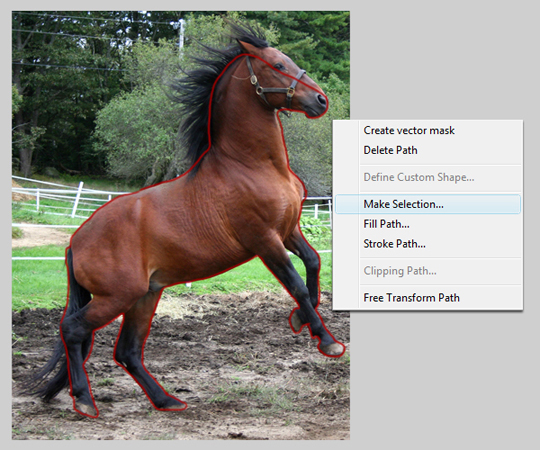Image resolution: width=540 pixels, height=450 pixels.
Task: Open the Fill Path dialog
Action: coord(386,224)
